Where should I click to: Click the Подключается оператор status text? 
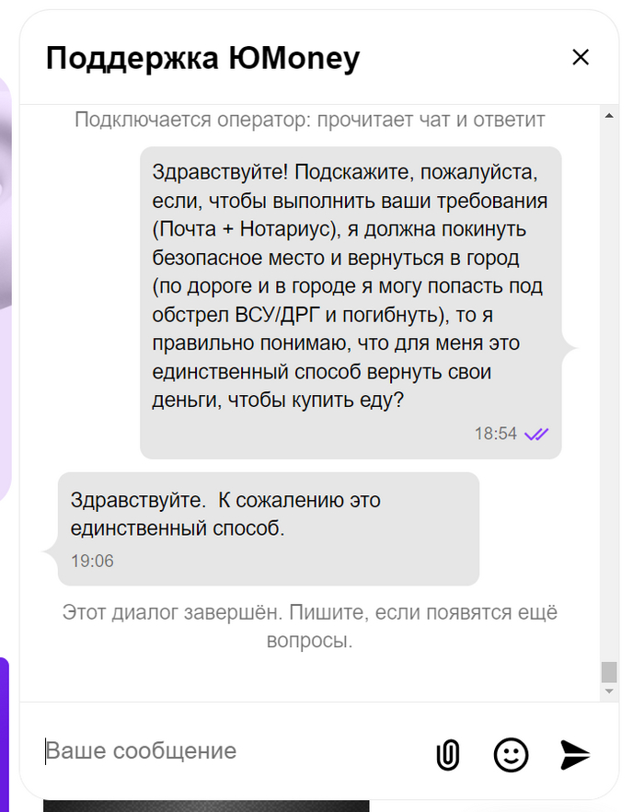(x=310, y=120)
